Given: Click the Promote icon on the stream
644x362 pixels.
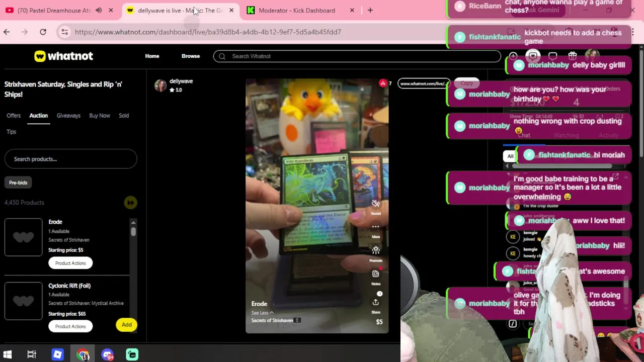Looking at the screenshot, I should (375, 250).
